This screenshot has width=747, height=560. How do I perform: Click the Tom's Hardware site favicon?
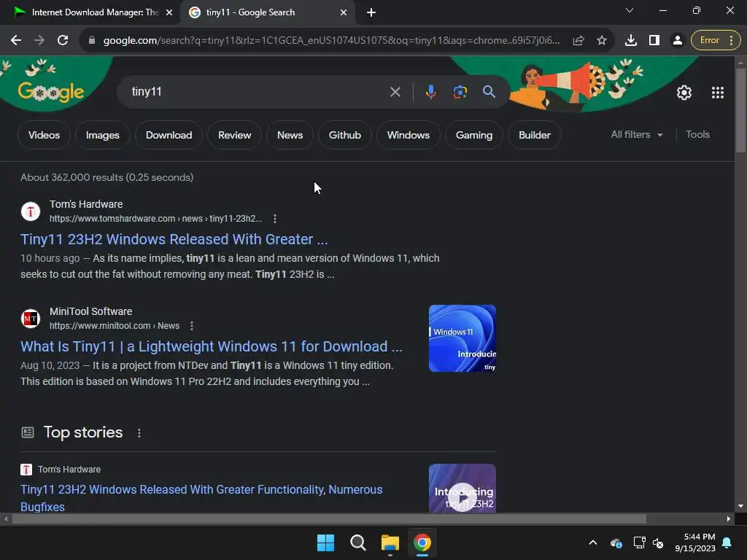pyautogui.click(x=31, y=211)
